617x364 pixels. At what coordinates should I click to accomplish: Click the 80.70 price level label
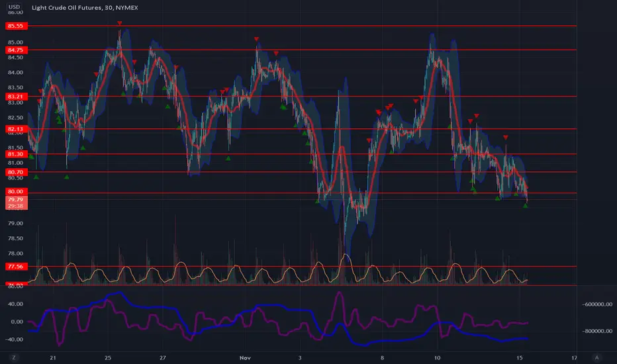coord(16,172)
